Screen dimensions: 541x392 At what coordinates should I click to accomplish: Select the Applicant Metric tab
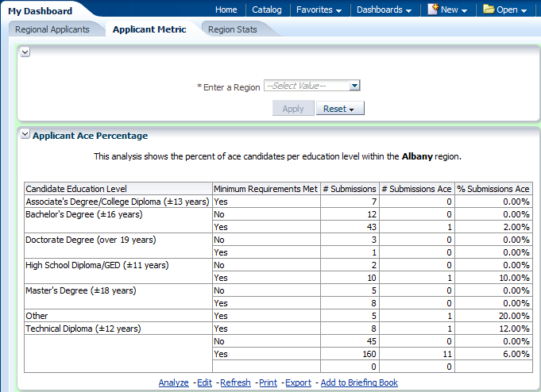(x=149, y=29)
